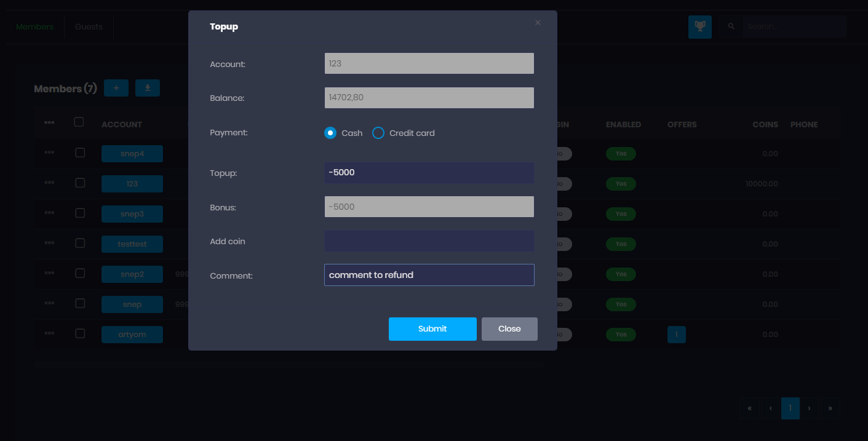Screen dimensions: 868x441
Task: Click the search magnifier icon
Action: pos(731,26)
